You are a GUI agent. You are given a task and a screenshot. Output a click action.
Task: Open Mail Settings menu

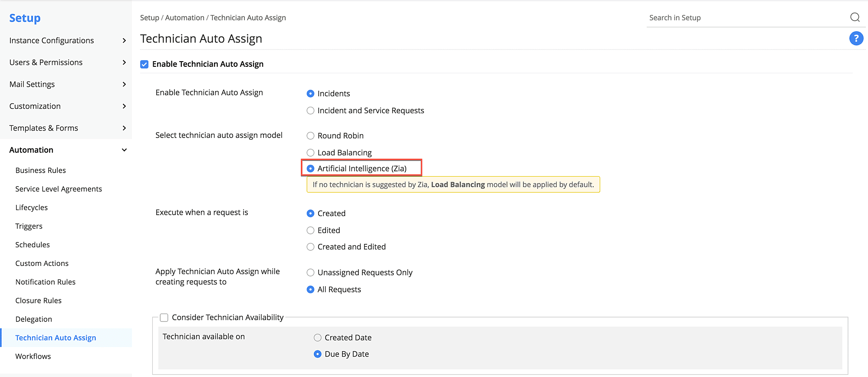click(x=32, y=84)
